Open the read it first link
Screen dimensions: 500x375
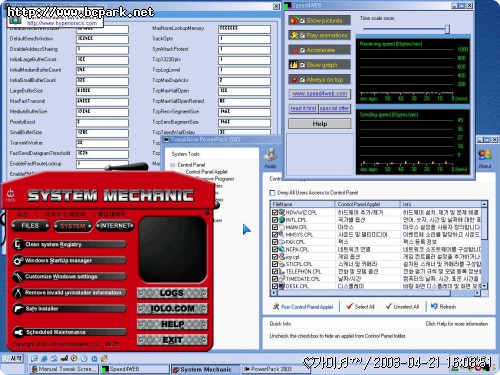[303, 108]
